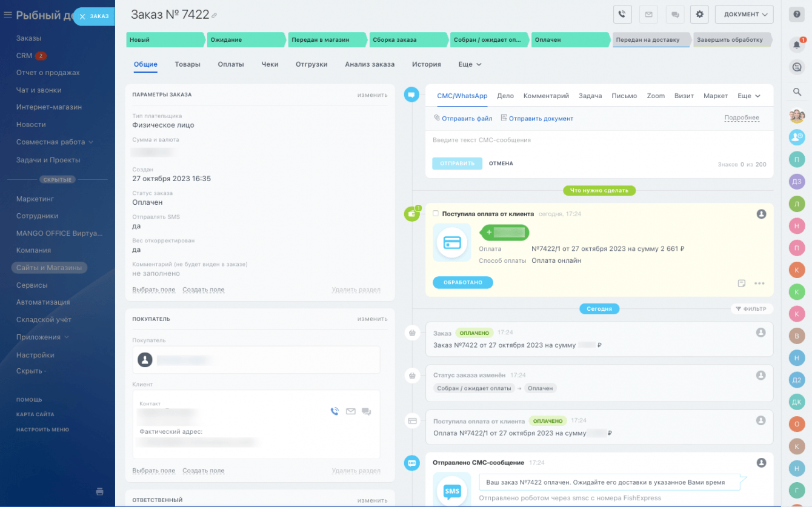The image size is (812, 507).
Task: Open the chat messages icon in right rail
Action: 797,68
